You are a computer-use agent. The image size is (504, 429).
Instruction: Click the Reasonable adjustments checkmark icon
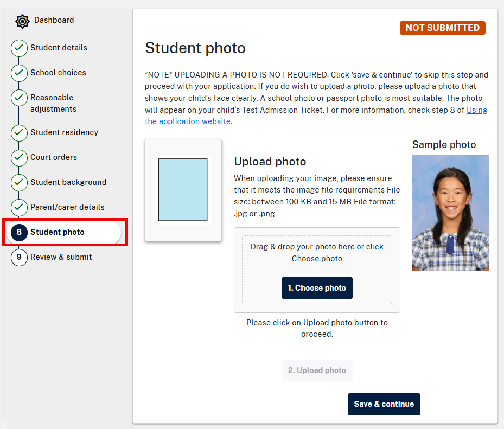19,98
